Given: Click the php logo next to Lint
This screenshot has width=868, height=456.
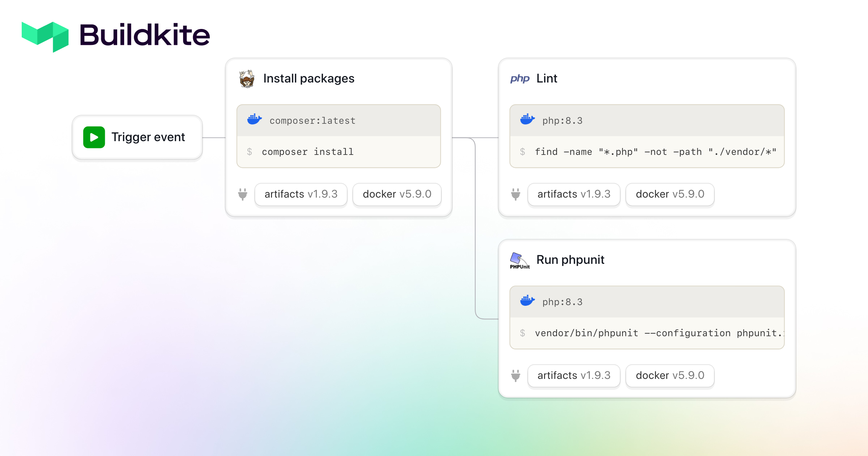Looking at the screenshot, I should point(520,79).
